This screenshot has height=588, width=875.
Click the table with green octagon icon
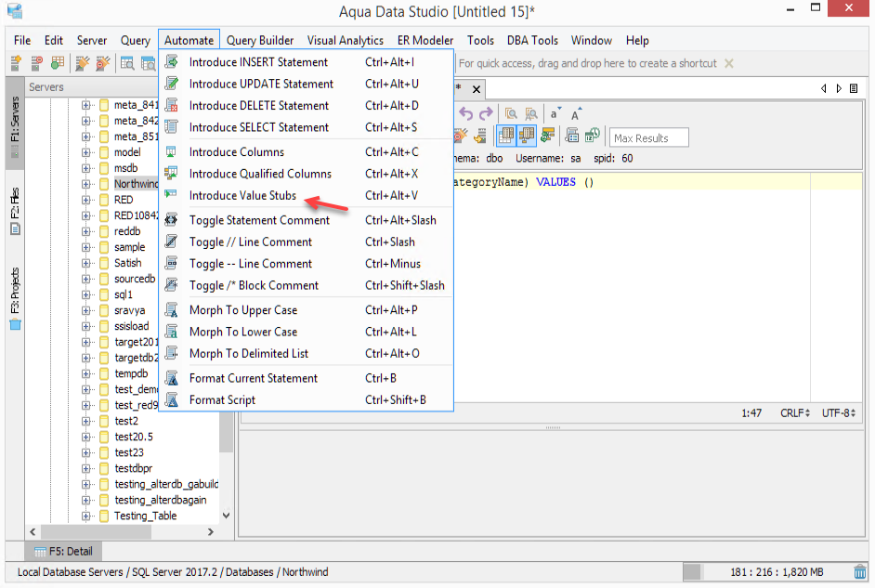tap(58, 63)
